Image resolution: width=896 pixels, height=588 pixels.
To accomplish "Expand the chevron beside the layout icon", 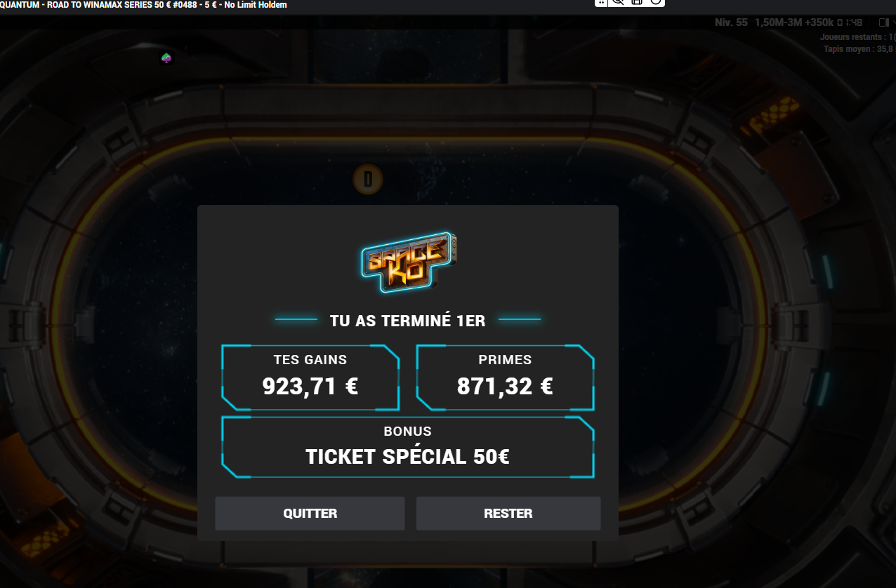I will 892,22.
